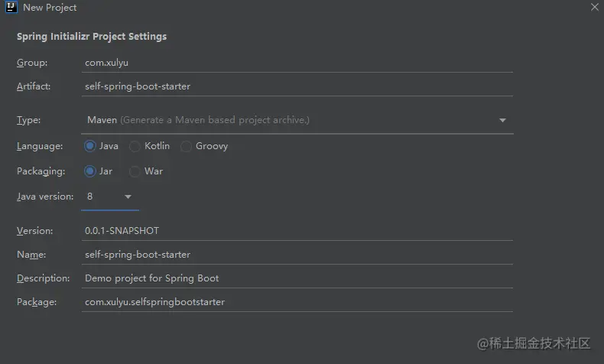Click the Group input field
This screenshot has height=364, width=604.
click(x=298, y=63)
